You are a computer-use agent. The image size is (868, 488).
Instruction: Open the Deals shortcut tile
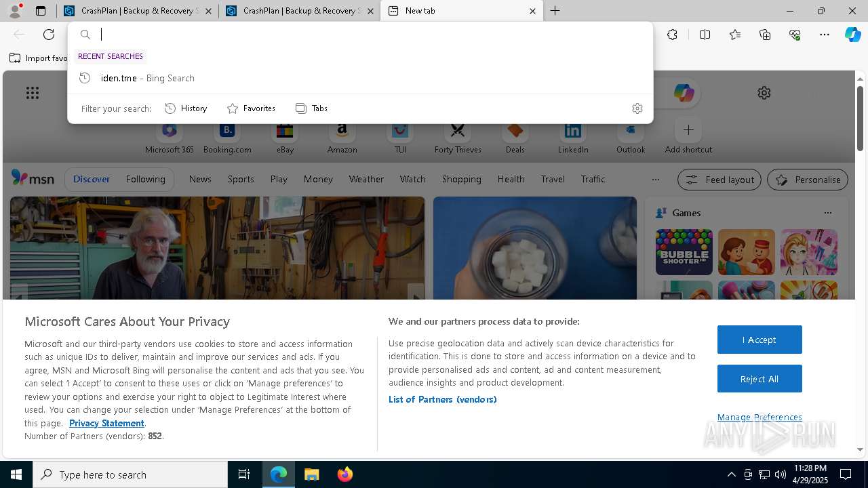515,138
